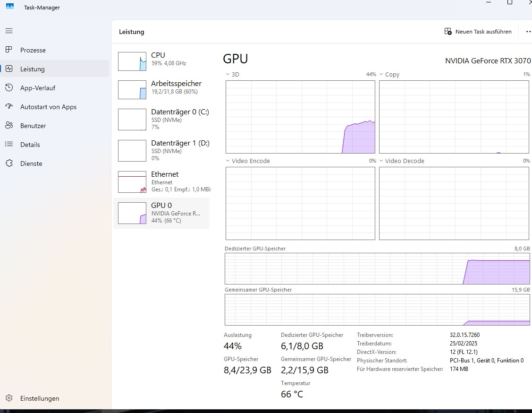
Task: Click the Video Decode graph area
Action: pos(454,204)
